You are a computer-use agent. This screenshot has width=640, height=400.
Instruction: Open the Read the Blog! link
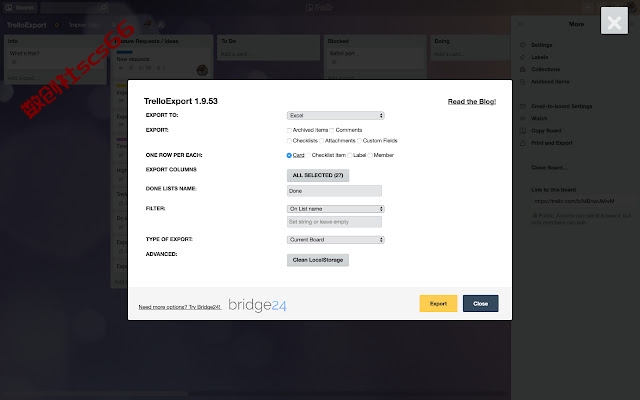coord(472,102)
